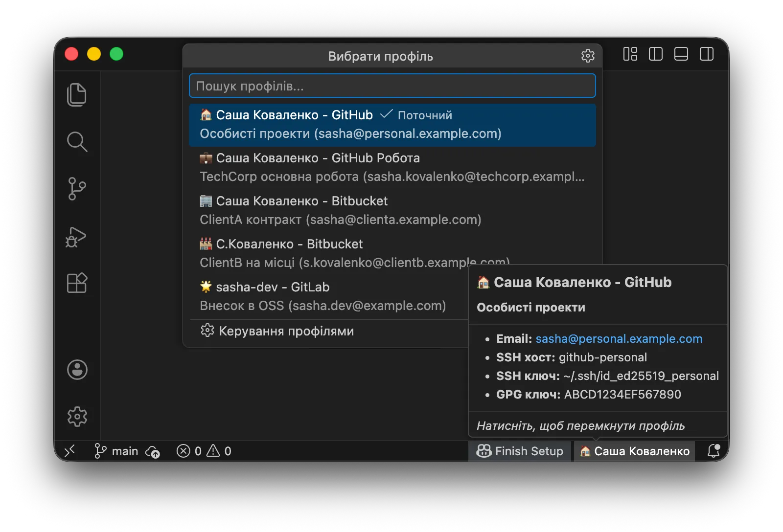This screenshot has width=783, height=532.
Task: Maximize the window with the green button
Action: tap(116, 54)
